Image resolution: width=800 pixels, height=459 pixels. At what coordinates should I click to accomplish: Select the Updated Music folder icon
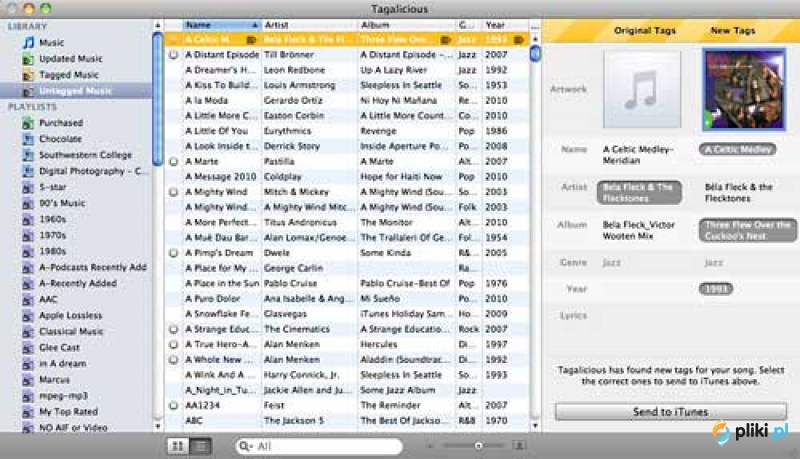(29, 59)
